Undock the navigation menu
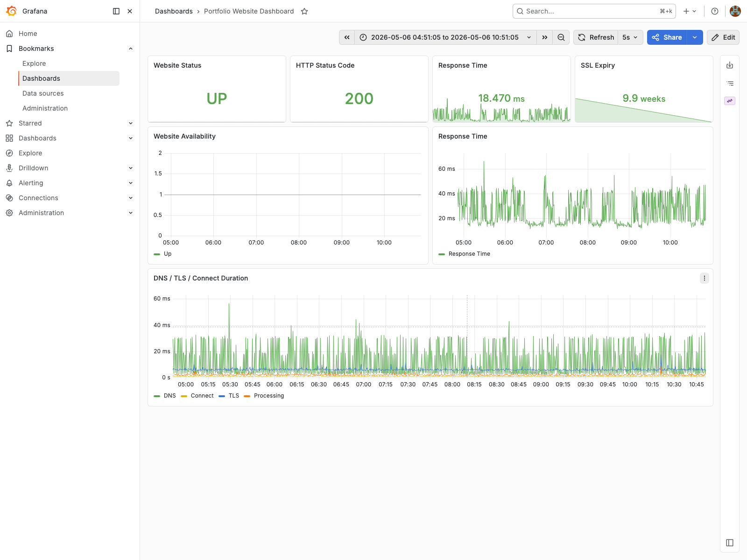This screenshot has height=560, width=747. (x=116, y=11)
